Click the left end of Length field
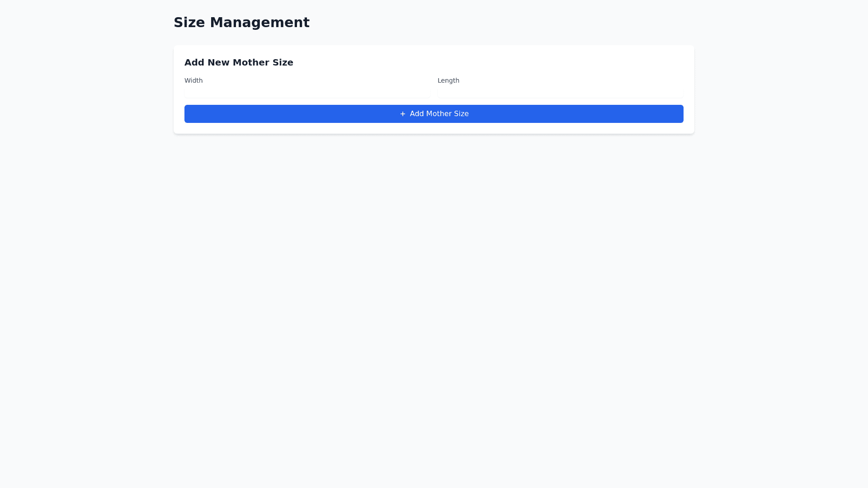This screenshot has height=488, width=868. (444, 93)
